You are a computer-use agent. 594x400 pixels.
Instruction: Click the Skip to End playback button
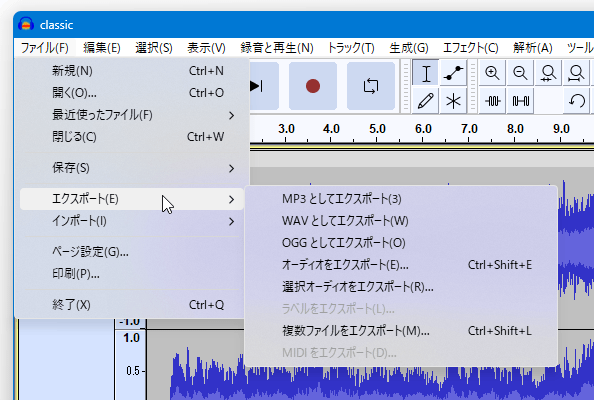click(x=264, y=86)
